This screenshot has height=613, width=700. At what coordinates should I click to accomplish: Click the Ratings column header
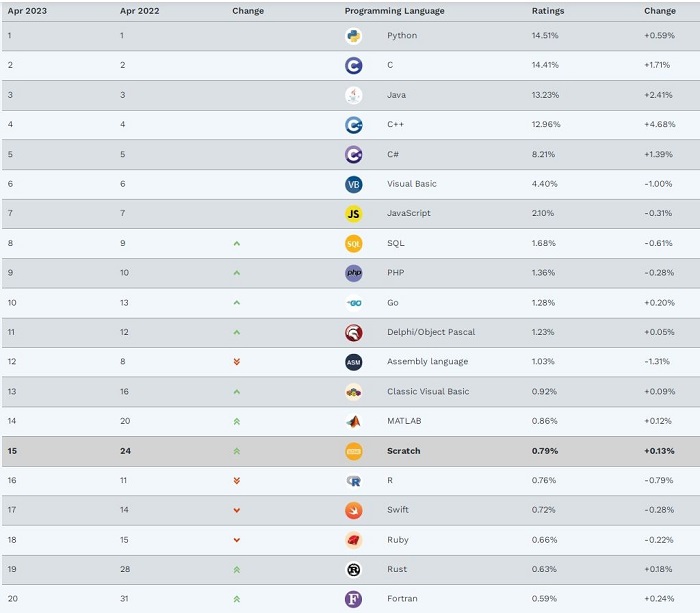(548, 11)
